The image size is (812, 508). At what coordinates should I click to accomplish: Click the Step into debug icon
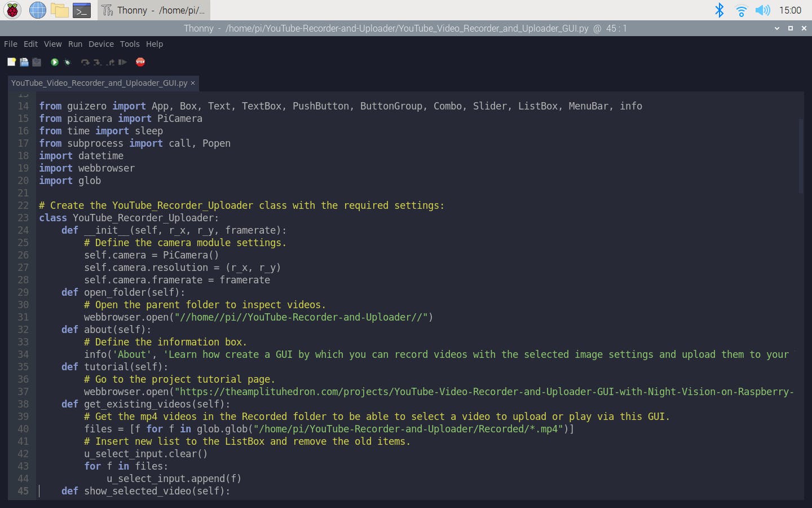click(98, 62)
